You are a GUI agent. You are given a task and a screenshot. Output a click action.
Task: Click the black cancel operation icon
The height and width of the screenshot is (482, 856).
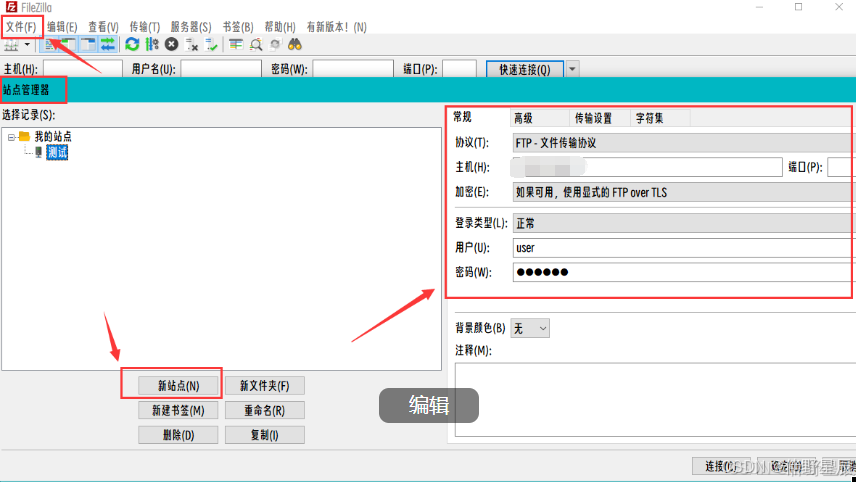point(171,45)
